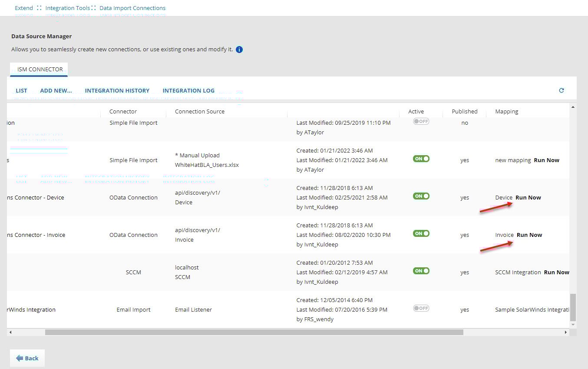Image resolution: width=588 pixels, height=369 pixels.
Task: Toggle Active switch for Invoice connector
Action: pyautogui.click(x=421, y=233)
